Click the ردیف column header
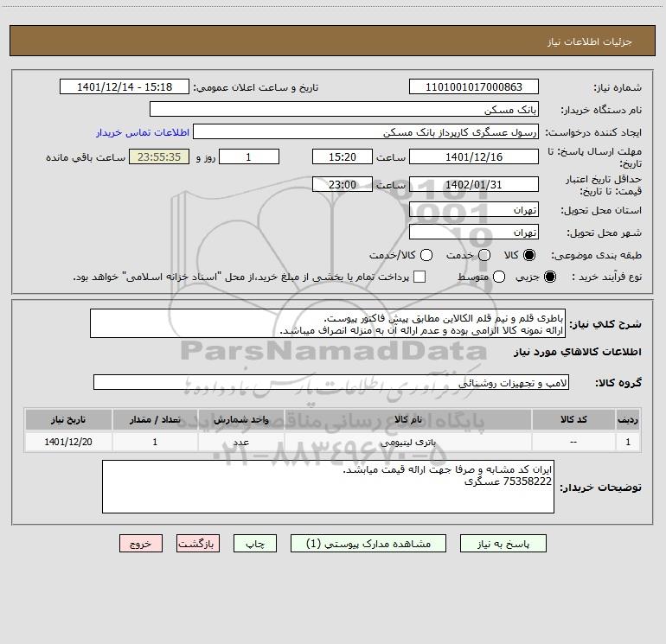This screenshot has width=666, height=644. coord(628,419)
